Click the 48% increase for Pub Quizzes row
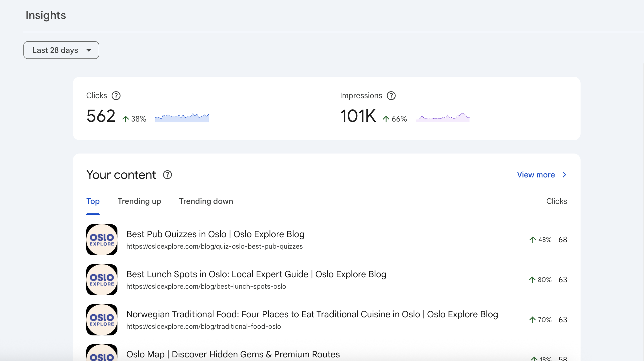This screenshot has width=644, height=361. click(540, 240)
